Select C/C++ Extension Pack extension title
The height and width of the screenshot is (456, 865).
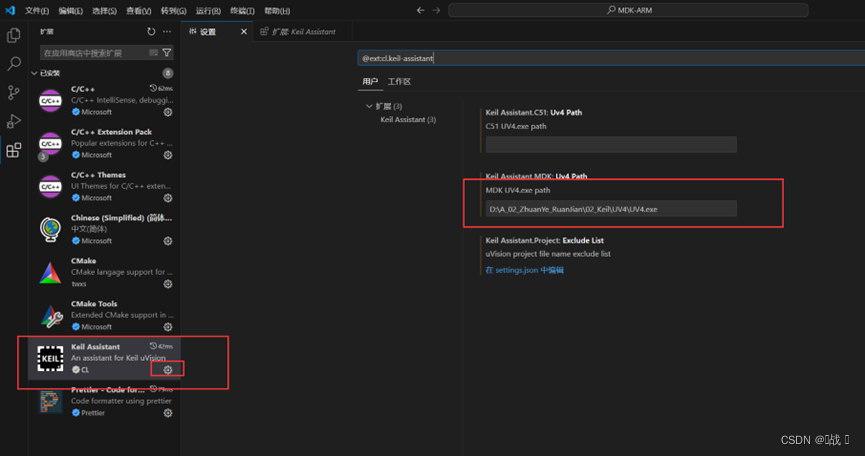click(111, 132)
